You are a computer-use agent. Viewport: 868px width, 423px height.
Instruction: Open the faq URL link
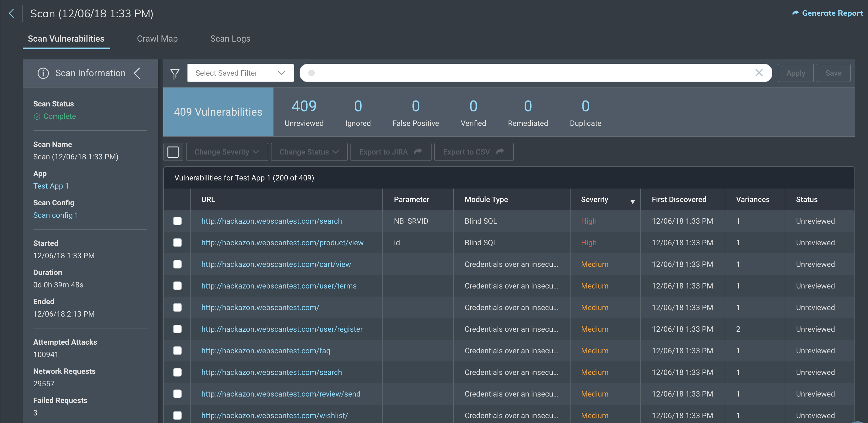(266, 351)
